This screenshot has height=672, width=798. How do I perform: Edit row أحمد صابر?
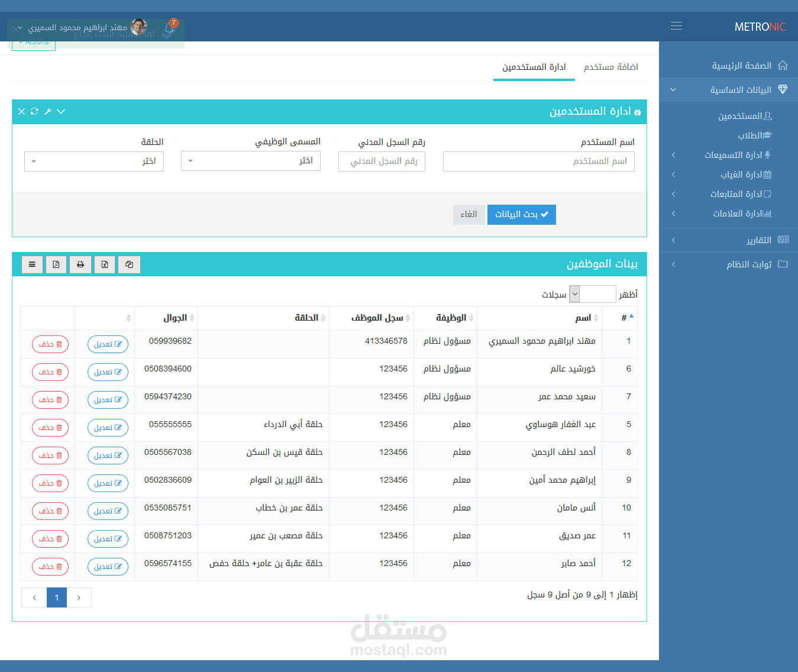tap(108, 567)
